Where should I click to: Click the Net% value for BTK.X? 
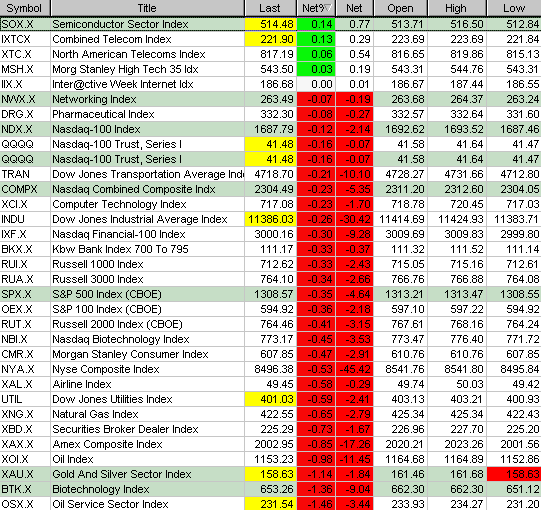pyautogui.click(x=316, y=489)
